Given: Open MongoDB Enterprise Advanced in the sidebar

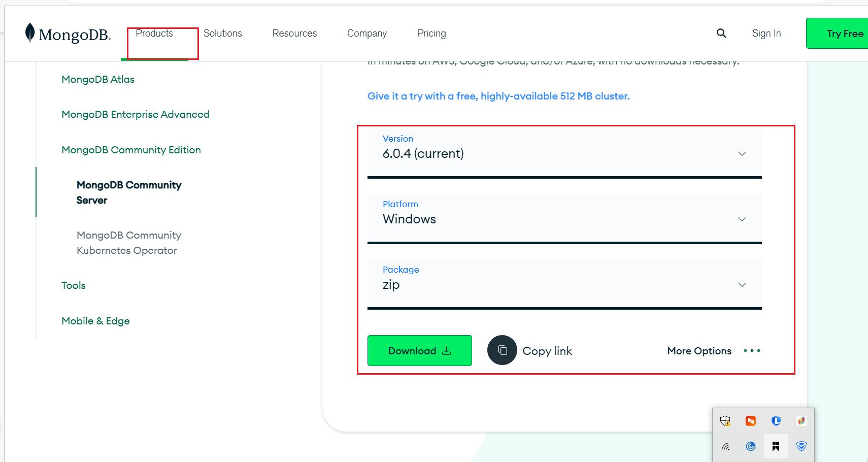Looking at the screenshot, I should [136, 115].
